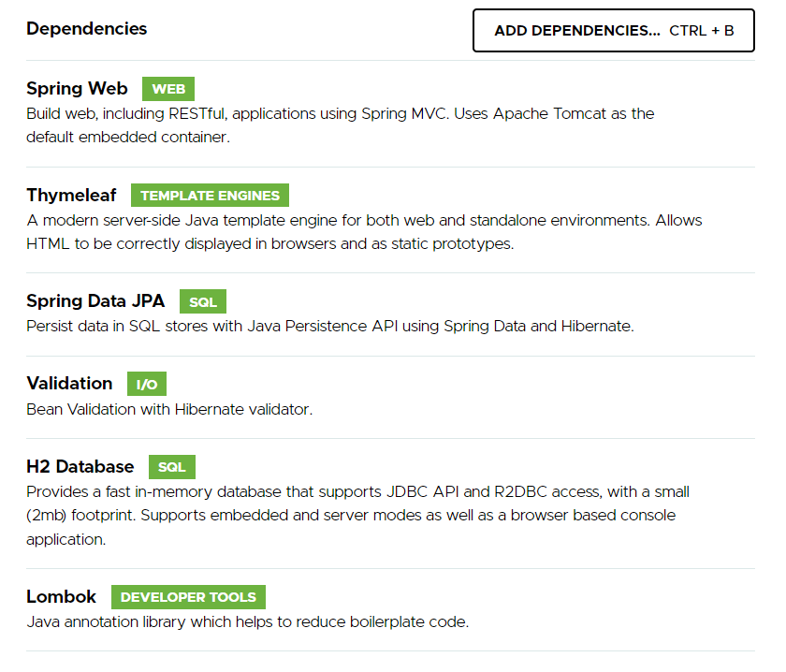Screen dimensions: 786x672
Task: Click the Spring Data JPA description text
Action: [329, 327]
